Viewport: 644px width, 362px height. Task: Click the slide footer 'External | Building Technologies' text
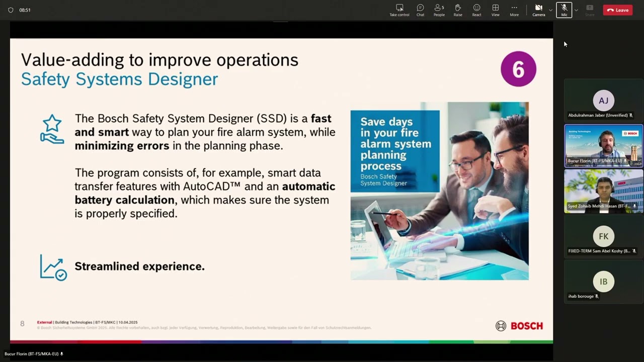(87, 322)
